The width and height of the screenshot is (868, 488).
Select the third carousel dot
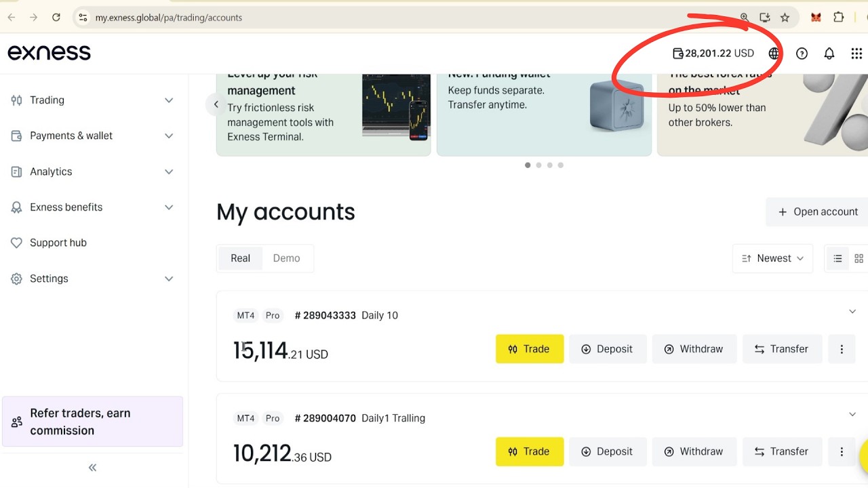click(549, 165)
